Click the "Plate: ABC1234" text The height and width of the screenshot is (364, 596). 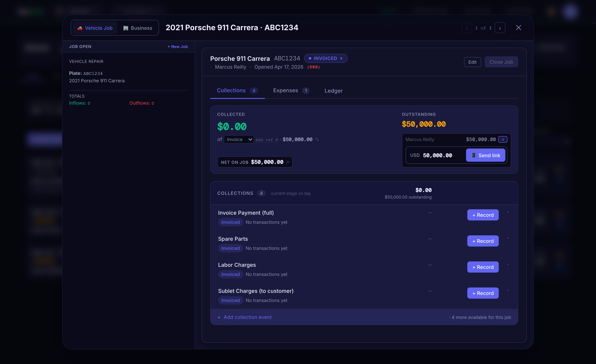tap(86, 73)
